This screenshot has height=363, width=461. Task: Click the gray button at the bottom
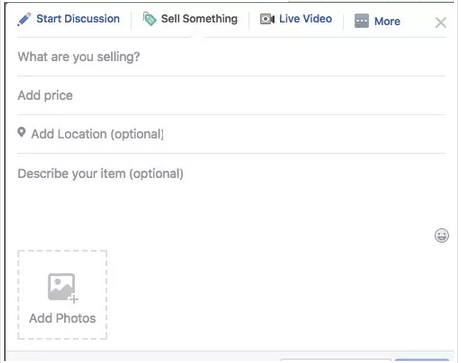(336, 361)
